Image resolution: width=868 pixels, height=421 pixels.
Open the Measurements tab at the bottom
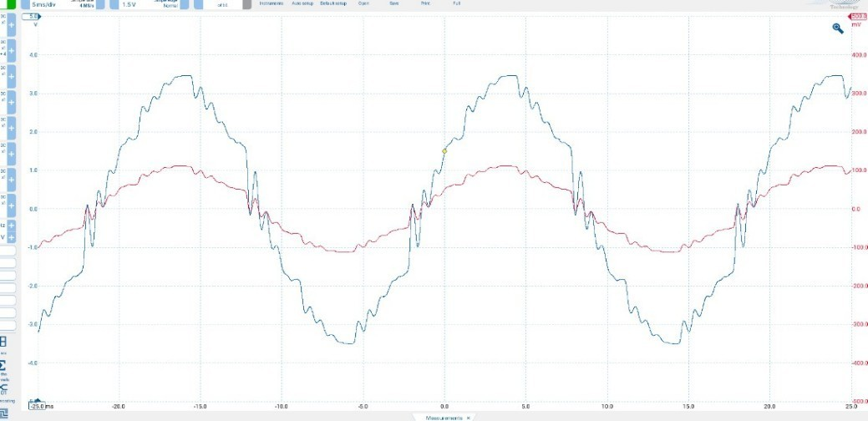coord(444,418)
